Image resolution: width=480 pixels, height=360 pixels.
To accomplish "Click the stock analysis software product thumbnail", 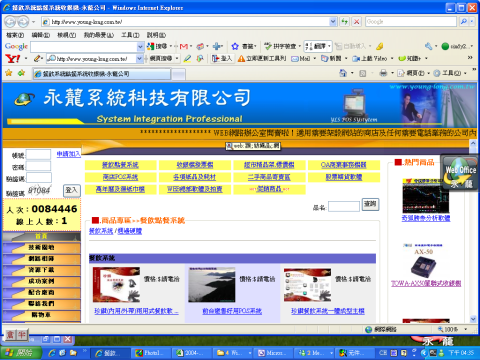I will (426, 196).
